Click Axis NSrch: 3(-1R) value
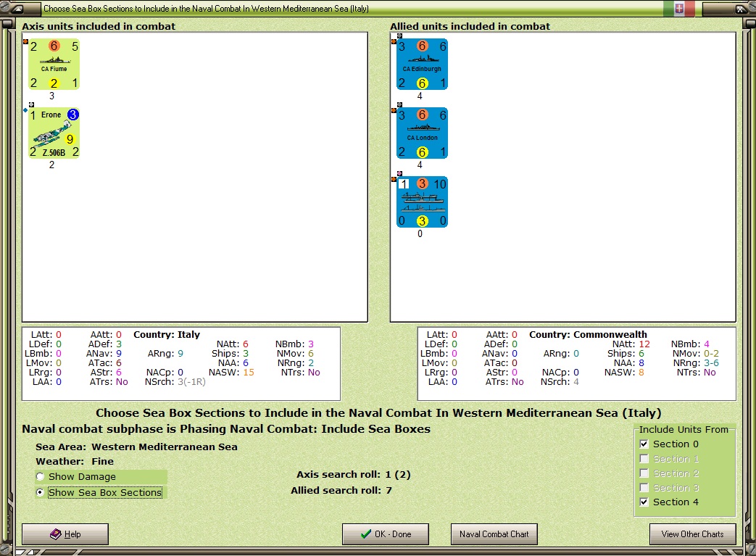Viewport: 756px width, 556px height. tap(191, 382)
